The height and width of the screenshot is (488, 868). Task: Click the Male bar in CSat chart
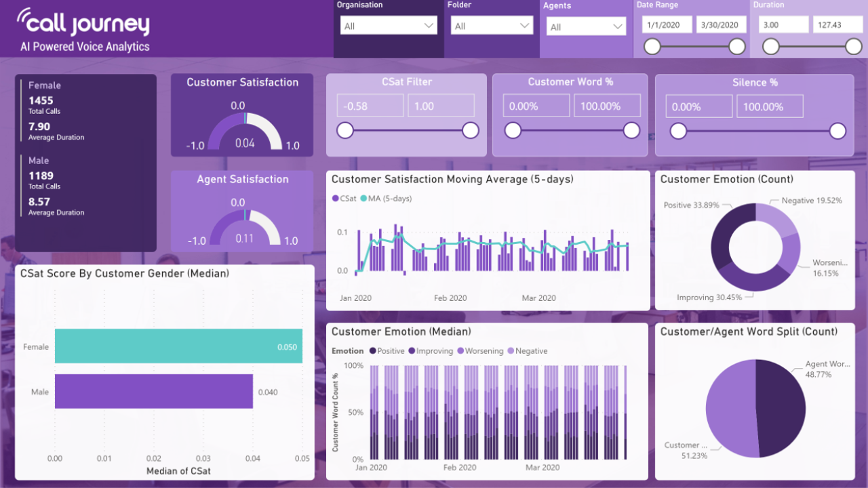point(154,391)
